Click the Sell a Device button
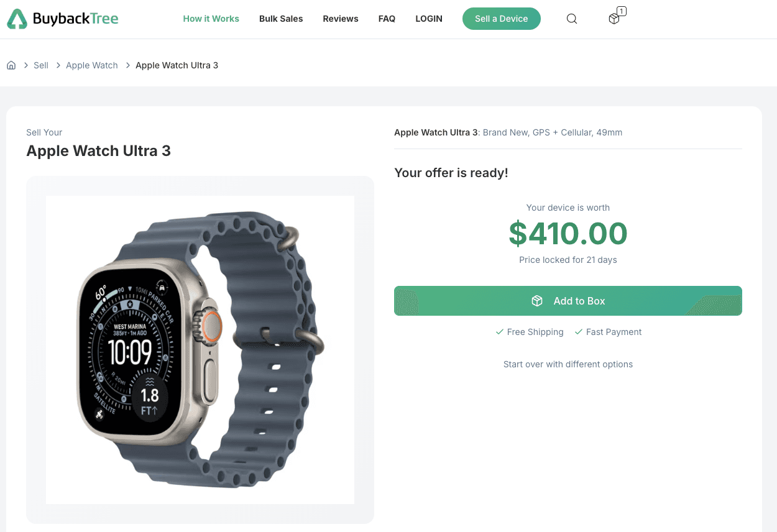 [x=502, y=19]
